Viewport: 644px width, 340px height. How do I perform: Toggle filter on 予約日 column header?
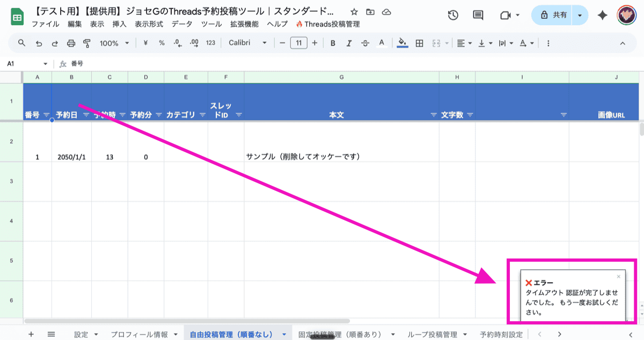[86, 115]
